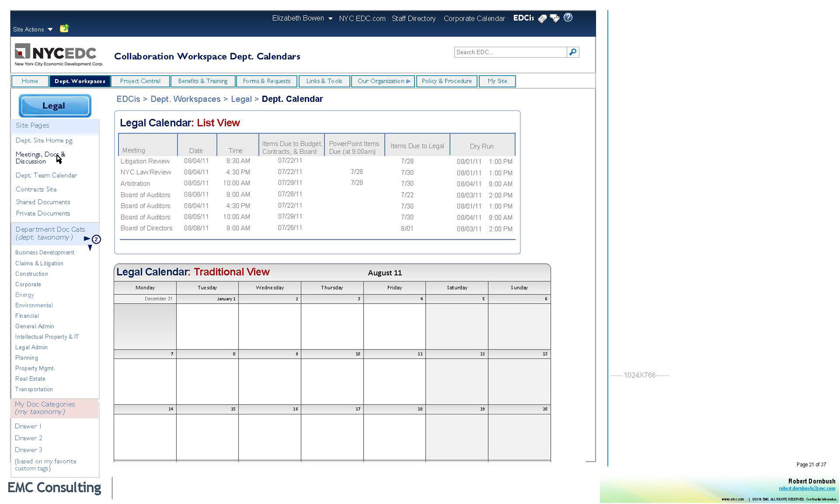Image resolution: width=840 pixels, height=504 pixels.
Task: Click the tags and notes icon
Action: tap(555, 18)
